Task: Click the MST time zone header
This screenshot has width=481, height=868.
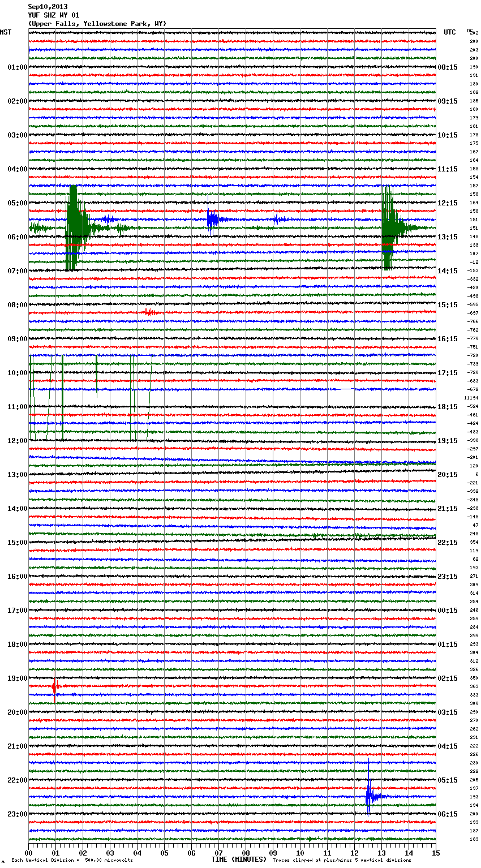Action: tap(6, 32)
